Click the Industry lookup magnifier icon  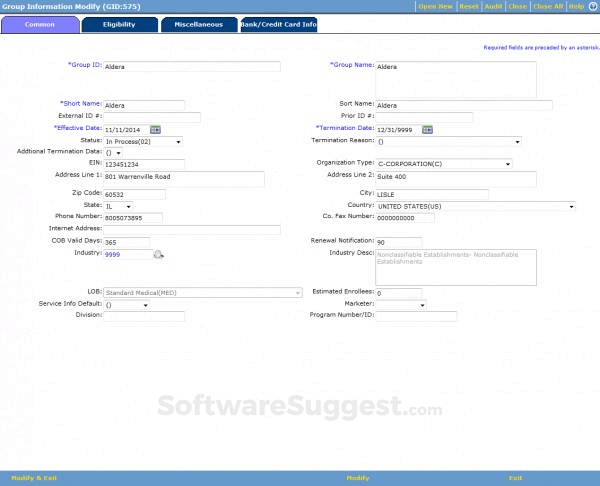click(x=158, y=254)
